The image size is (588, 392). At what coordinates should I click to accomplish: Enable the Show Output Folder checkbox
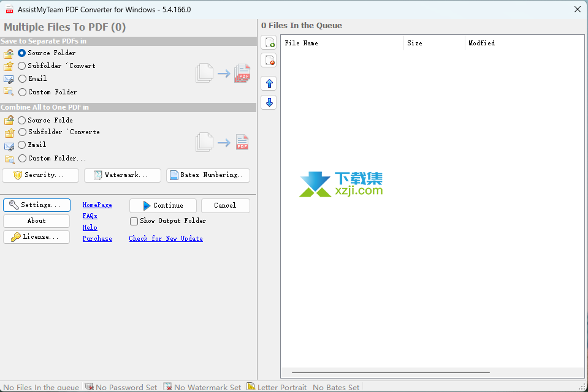coord(134,222)
